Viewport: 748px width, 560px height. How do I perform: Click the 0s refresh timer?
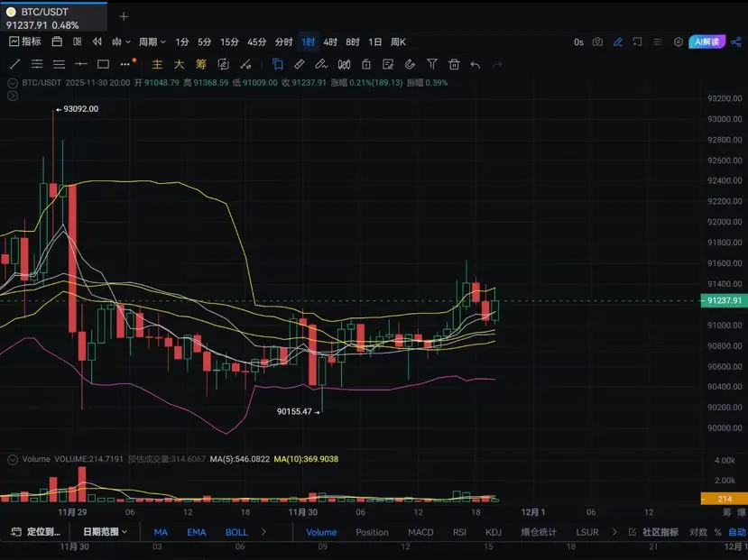578,42
